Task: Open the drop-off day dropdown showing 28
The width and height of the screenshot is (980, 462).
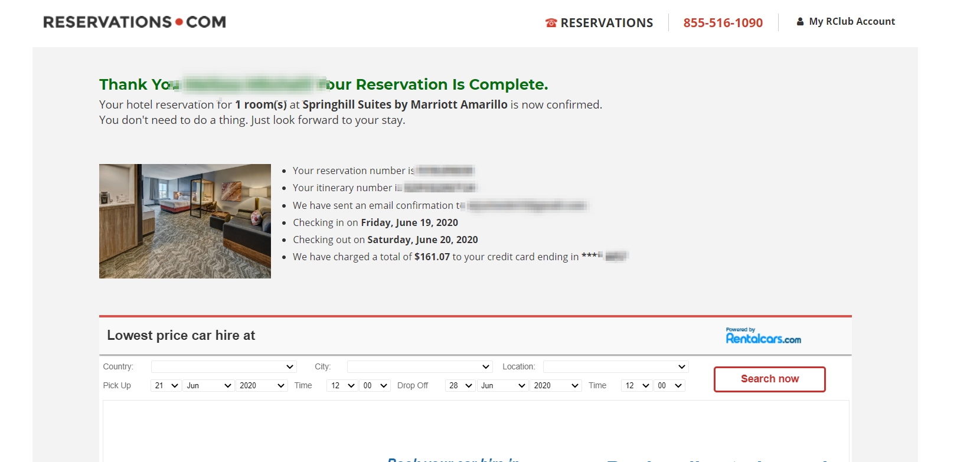Action: click(460, 385)
